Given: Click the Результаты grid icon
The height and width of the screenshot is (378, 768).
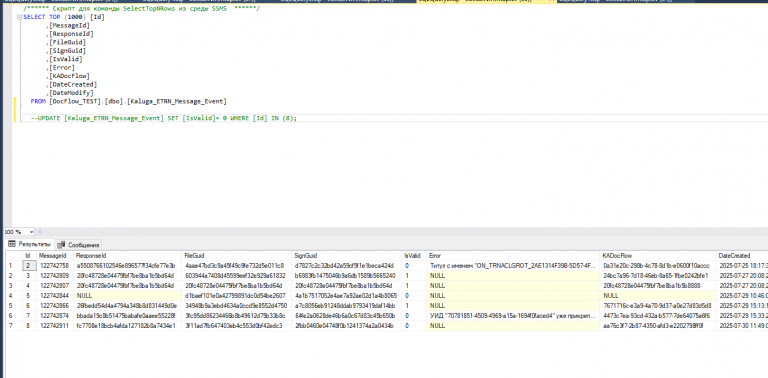Looking at the screenshot, I should (x=12, y=244).
